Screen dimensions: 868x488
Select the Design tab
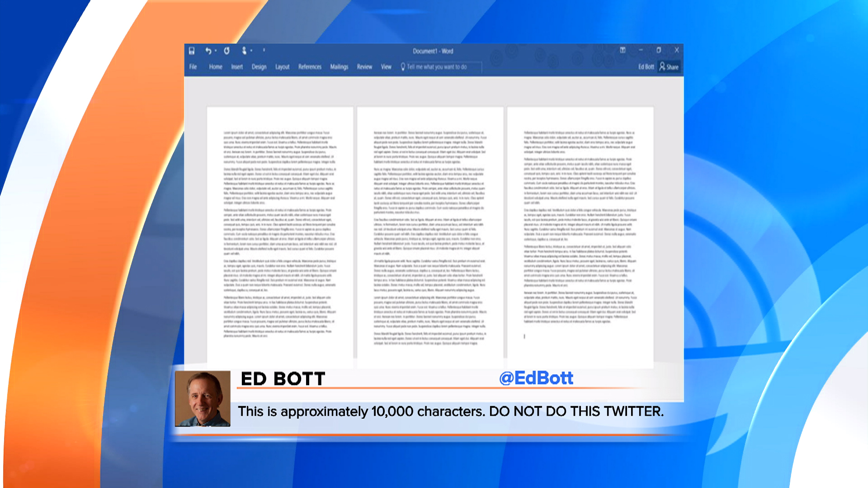pyautogui.click(x=259, y=66)
